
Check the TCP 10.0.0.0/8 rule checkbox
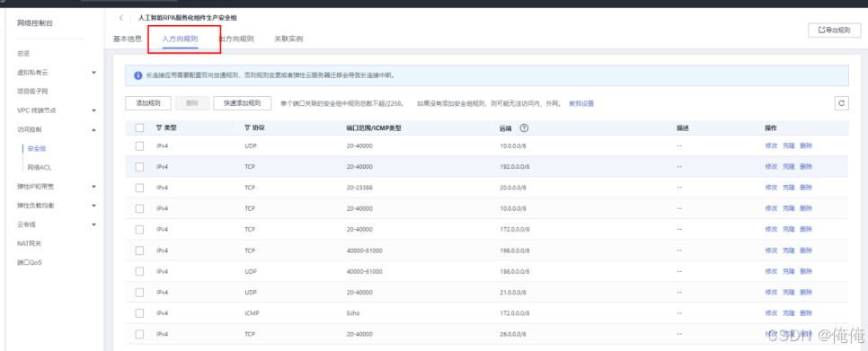(139, 208)
